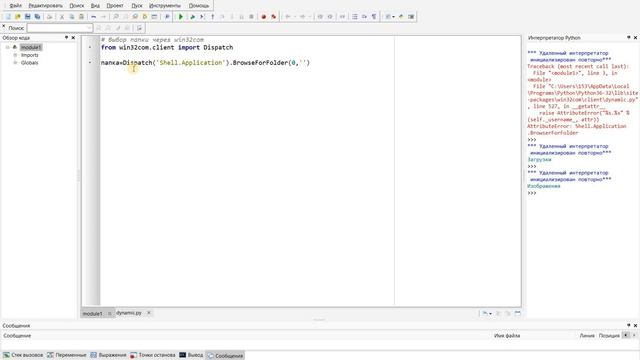Image resolution: width=640 pixels, height=360 pixels.
Task: Open the Поиск menu
Action: 76,6
